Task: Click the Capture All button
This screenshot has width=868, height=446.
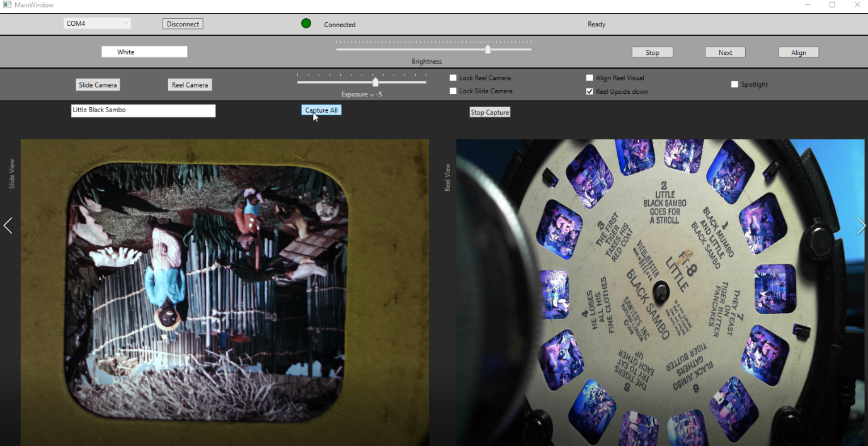Action: (x=321, y=110)
